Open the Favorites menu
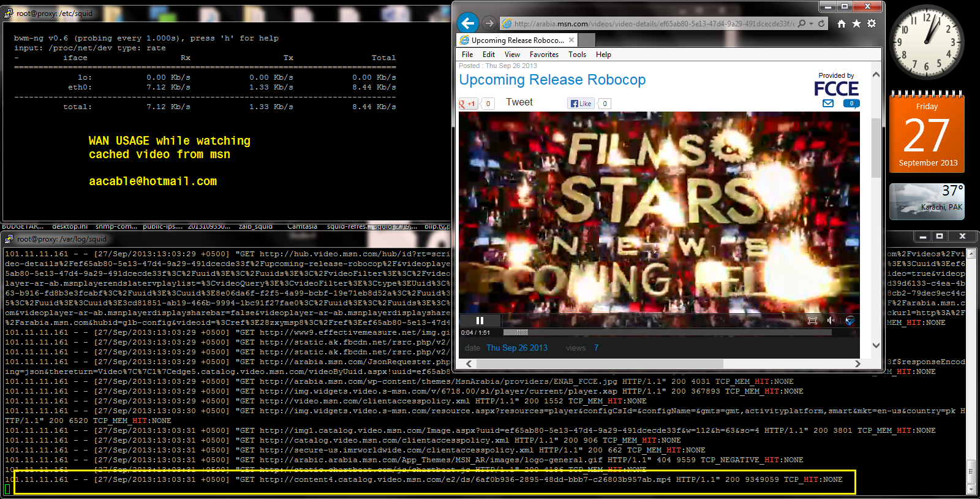 (544, 55)
